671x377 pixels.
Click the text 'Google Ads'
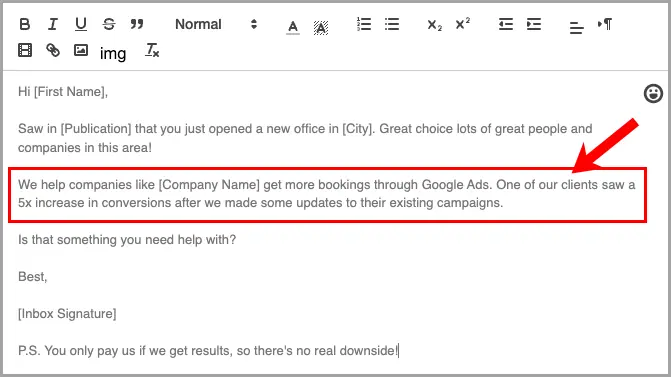(x=456, y=185)
